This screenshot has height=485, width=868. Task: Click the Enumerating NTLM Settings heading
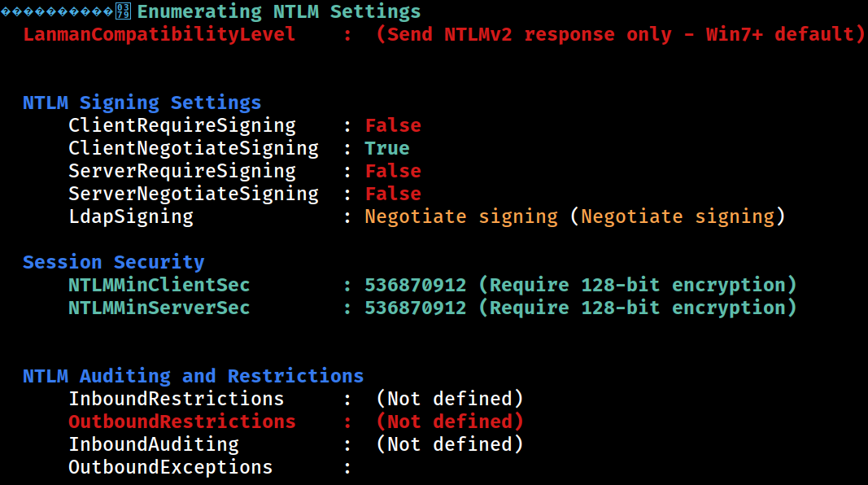point(278,11)
